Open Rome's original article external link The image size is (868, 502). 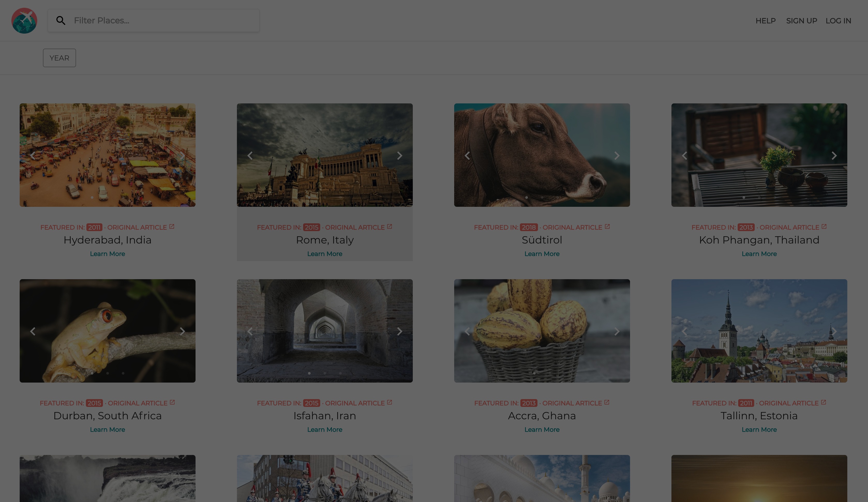tap(358, 227)
